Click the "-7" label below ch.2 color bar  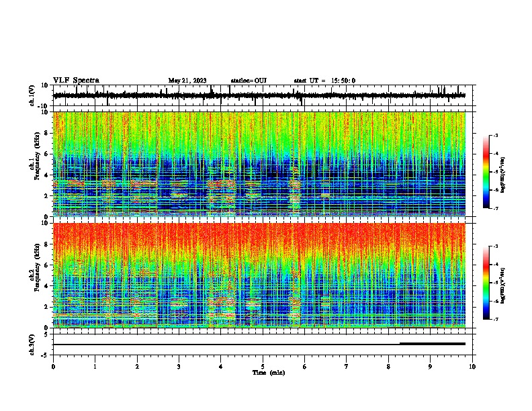[x=495, y=319]
